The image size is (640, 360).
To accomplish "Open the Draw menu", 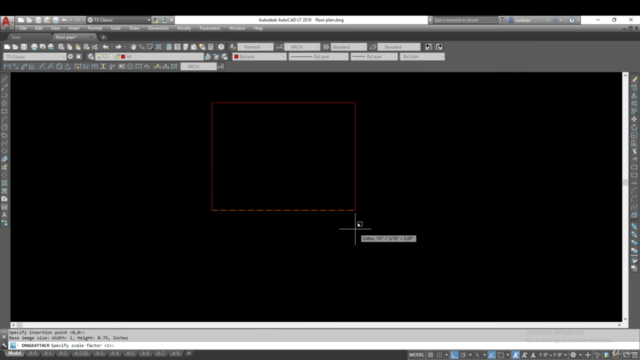I will click(x=134, y=28).
